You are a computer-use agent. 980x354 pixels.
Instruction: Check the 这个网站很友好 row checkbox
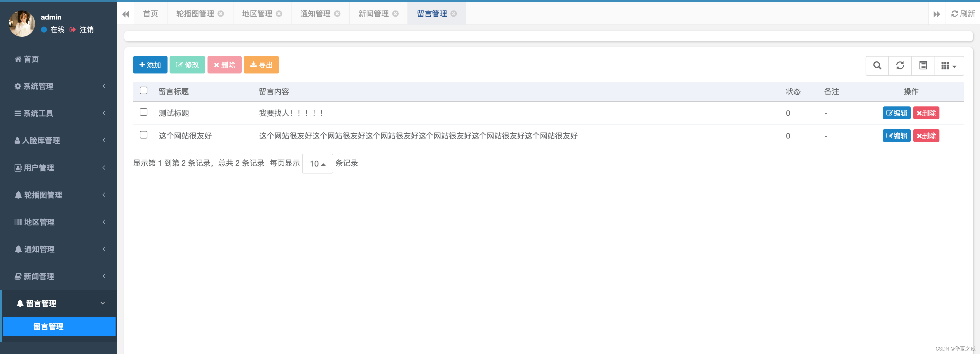tap(143, 135)
